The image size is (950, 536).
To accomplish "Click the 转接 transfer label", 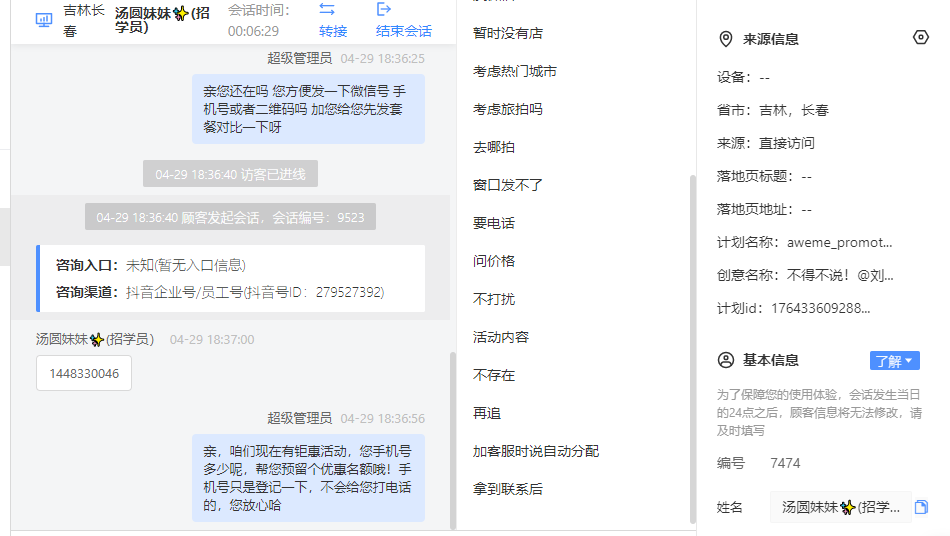I will pos(333,31).
